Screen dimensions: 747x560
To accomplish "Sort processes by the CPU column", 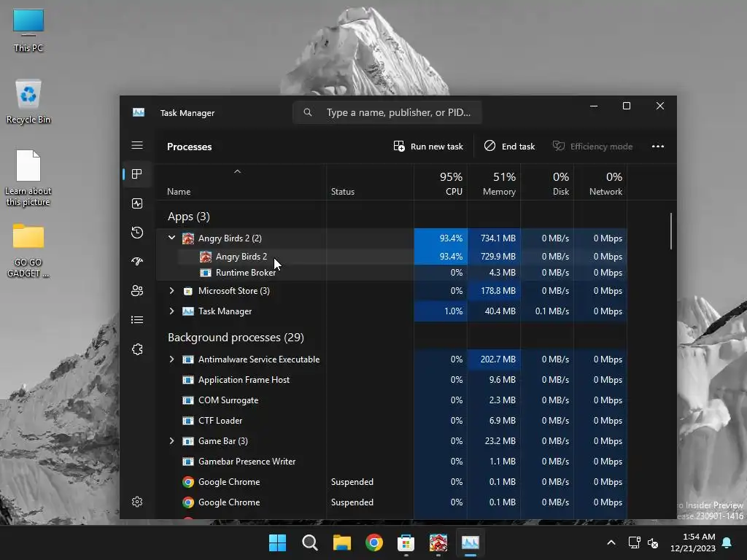I will point(441,183).
